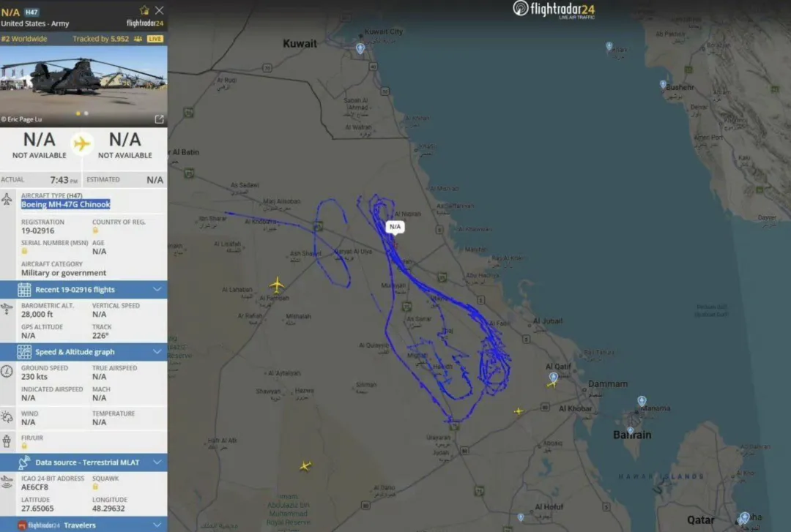
Task: Click the satellite dish Data source icon
Action: tap(24, 462)
